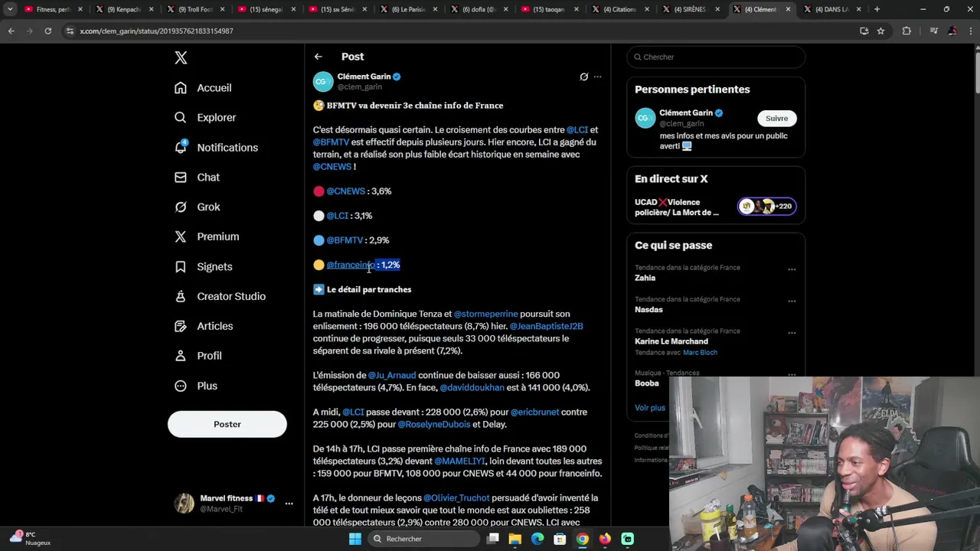
Task: Expand account menu beside Marvel fitness
Action: coord(289,504)
